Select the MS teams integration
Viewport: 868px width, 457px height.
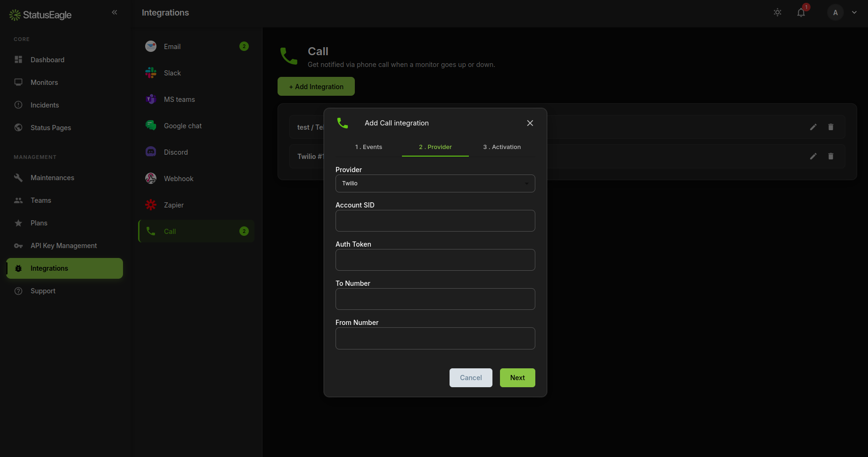pyautogui.click(x=197, y=99)
